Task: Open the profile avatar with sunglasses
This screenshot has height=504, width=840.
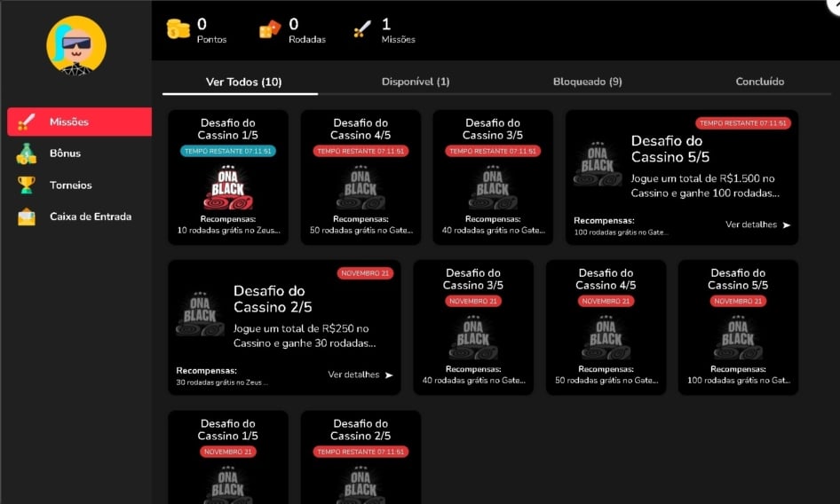Action: coord(76,45)
